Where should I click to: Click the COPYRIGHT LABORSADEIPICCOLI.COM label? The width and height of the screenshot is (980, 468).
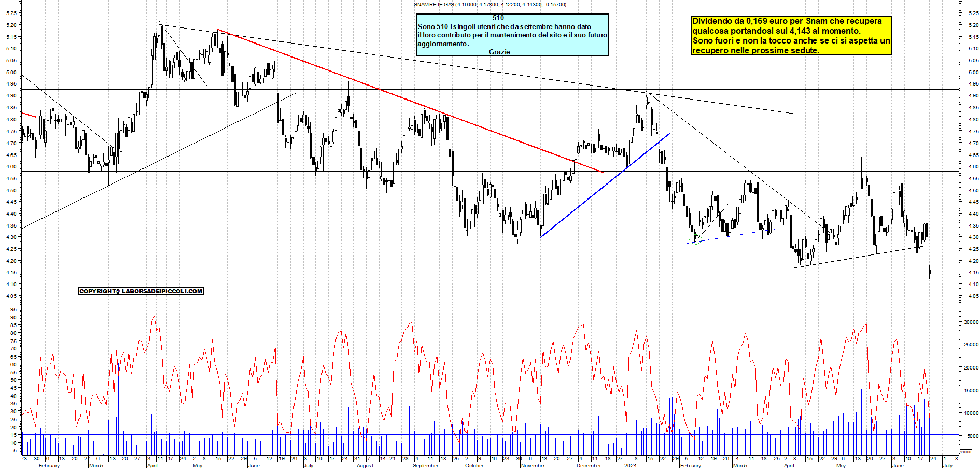click(141, 291)
